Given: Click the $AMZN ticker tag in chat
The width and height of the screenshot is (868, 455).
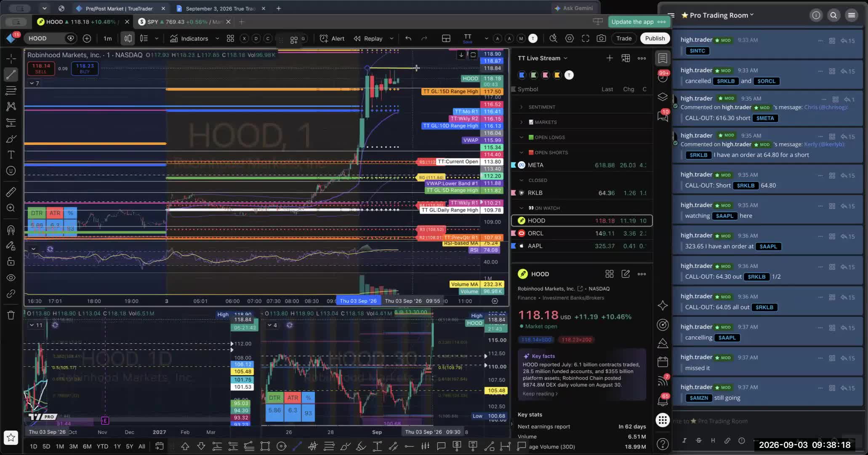Looking at the screenshot, I should tap(699, 398).
